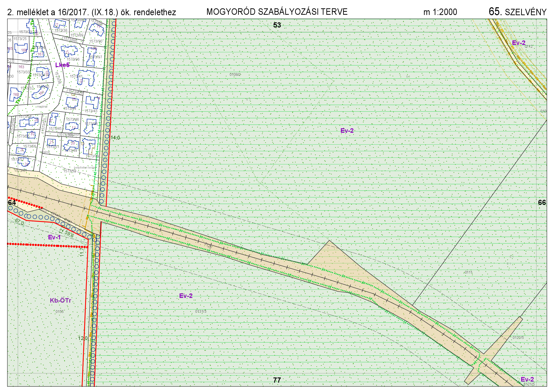Click the 65. SZELVÉNY sheet heading
Screen dimensions: 554x392
click(517, 12)
